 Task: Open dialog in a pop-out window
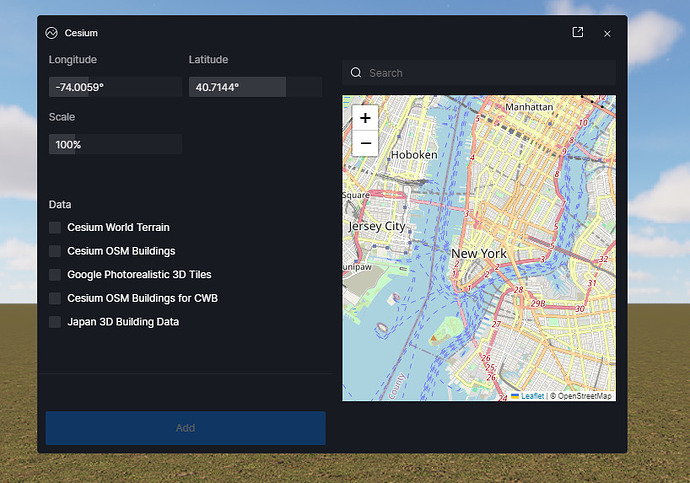[578, 32]
